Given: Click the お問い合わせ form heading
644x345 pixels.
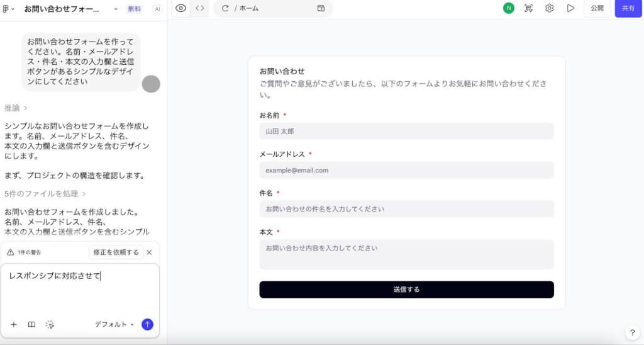Looking at the screenshot, I should 282,71.
